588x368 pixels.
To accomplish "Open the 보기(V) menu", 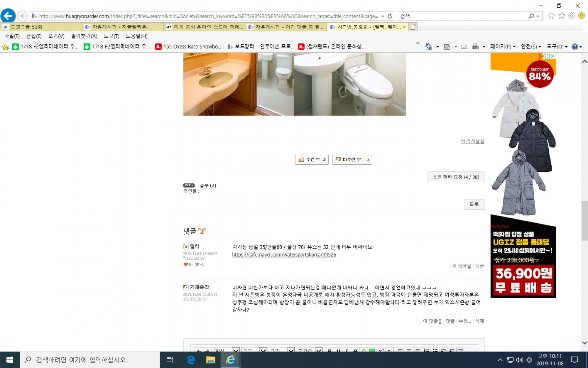I will pos(56,36).
